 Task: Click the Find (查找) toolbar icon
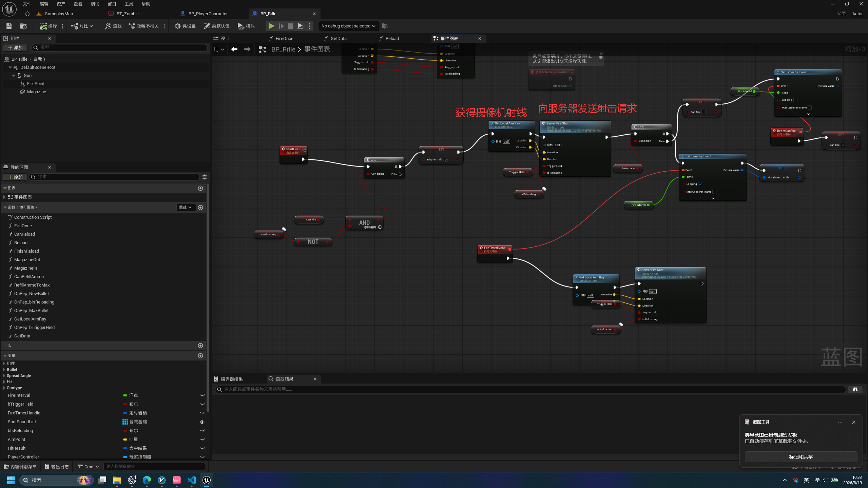(x=113, y=26)
